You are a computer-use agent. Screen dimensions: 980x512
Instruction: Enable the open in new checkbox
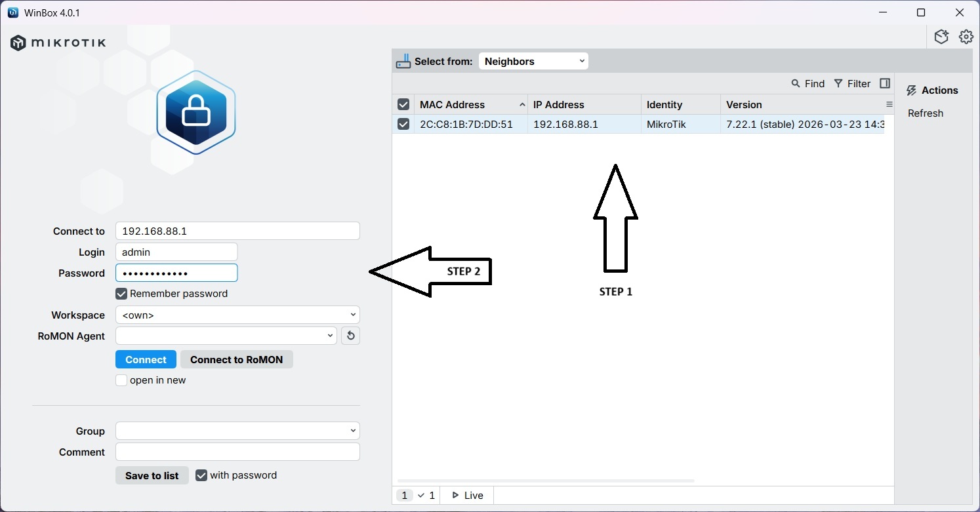coord(121,380)
